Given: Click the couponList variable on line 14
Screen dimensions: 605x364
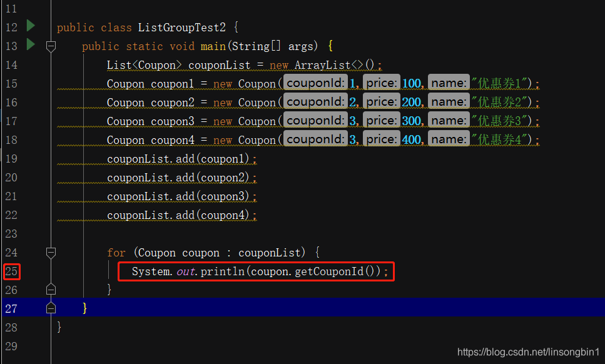Looking at the screenshot, I should point(219,65).
